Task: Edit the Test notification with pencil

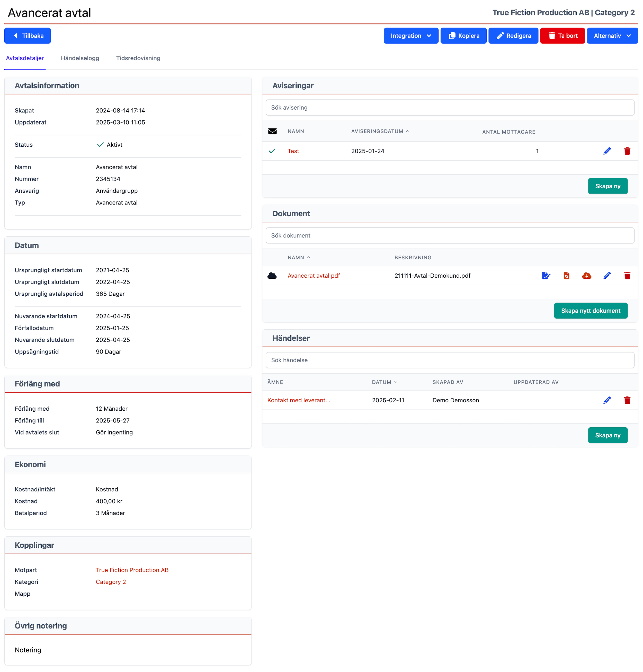Action: [607, 151]
